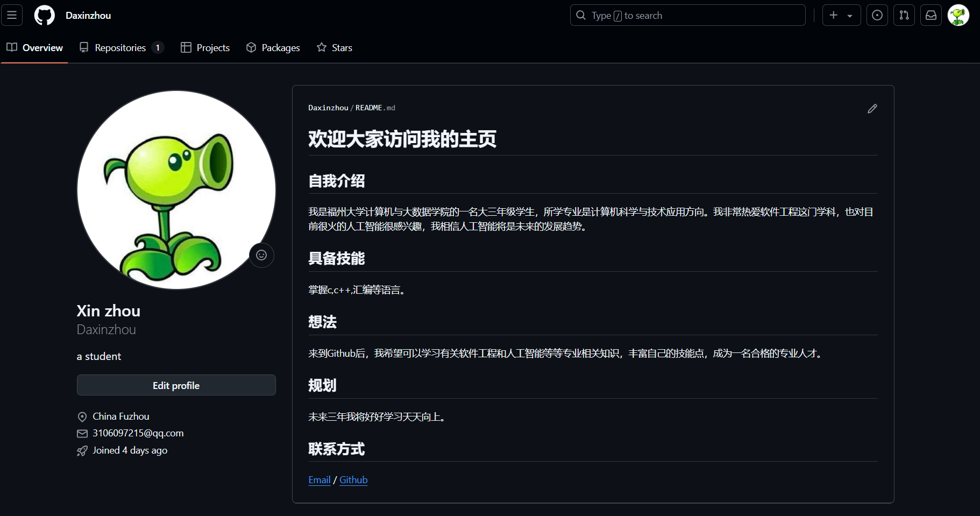This screenshot has width=980, height=516.
Task: Click the 'a student' bio text
Action: (x=99, y=356)
